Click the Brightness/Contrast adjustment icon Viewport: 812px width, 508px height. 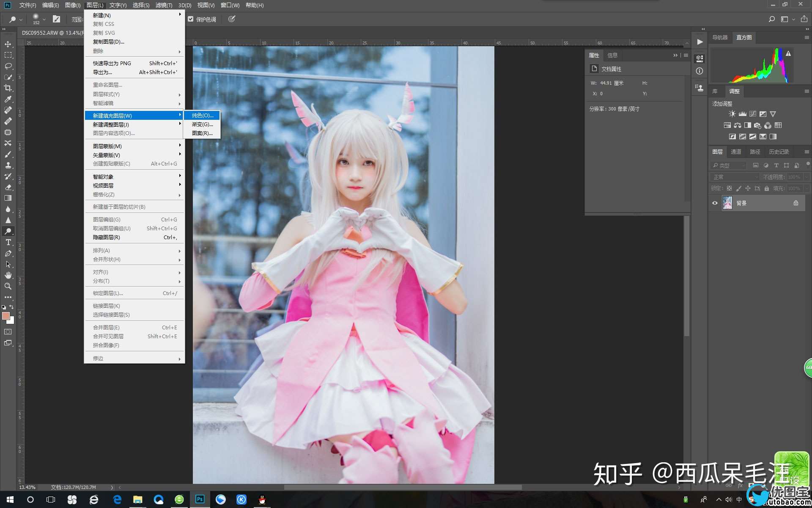[x=732, y=114]
